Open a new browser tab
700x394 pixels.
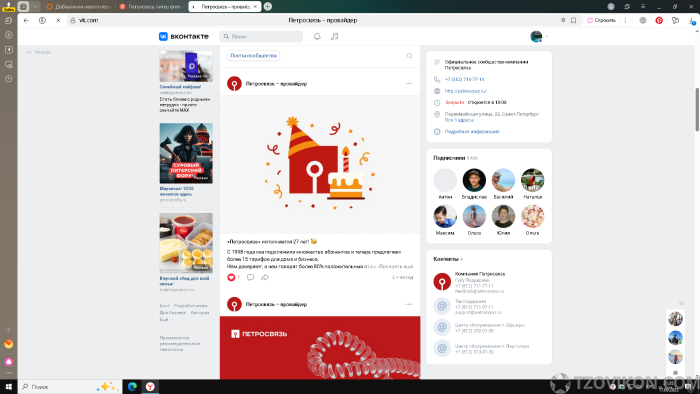point(267,6)
